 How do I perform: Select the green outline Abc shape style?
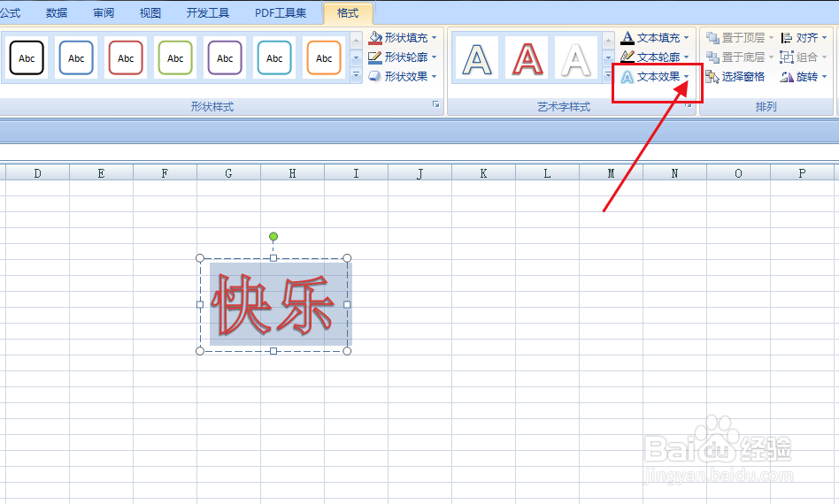[x=175, y=57]
